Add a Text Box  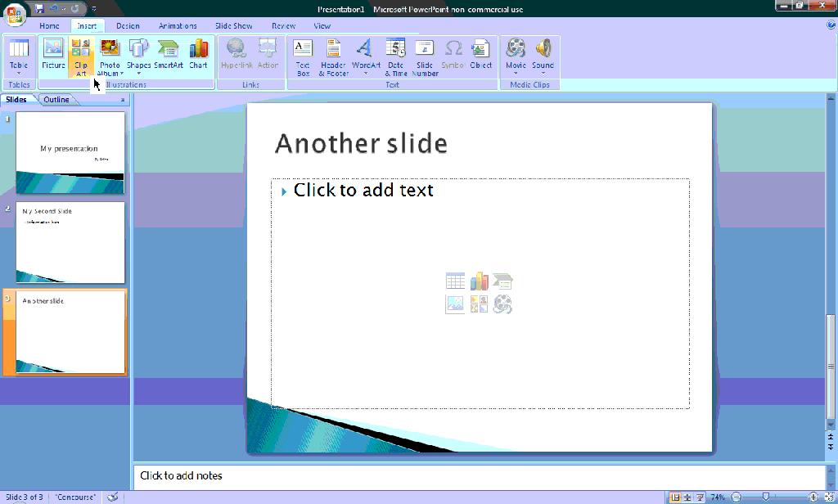pyautogui.click(x=303, y=56)
